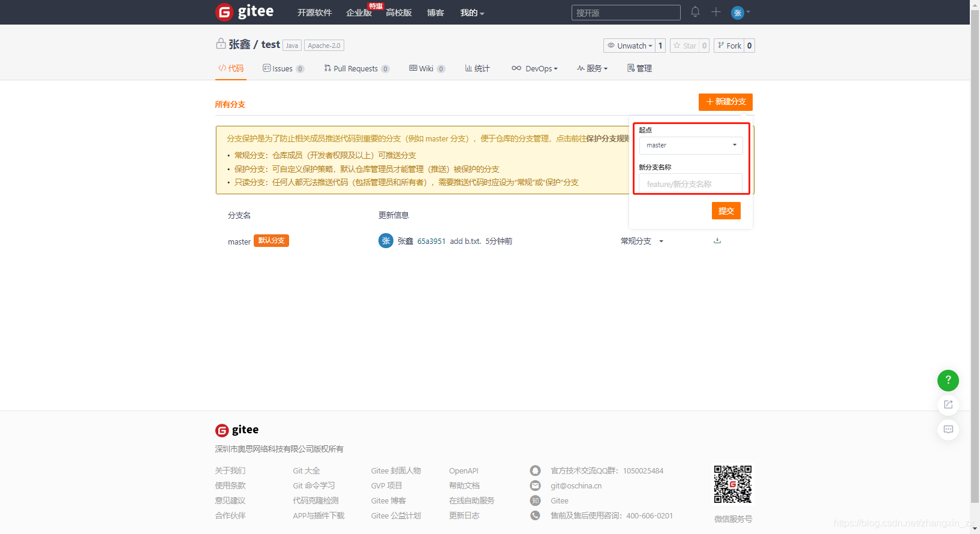
Task: Open the 关于我们 footer link
Action: click(x=230, y=470)
